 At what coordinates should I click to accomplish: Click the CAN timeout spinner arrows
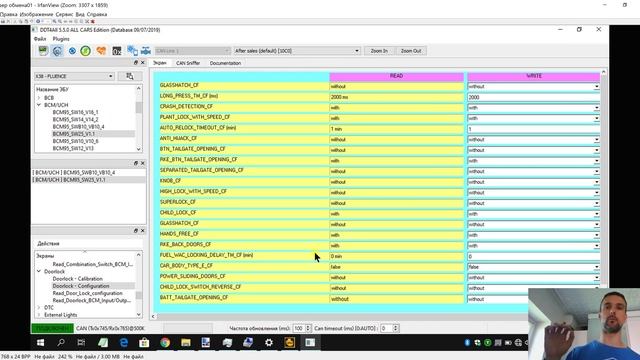click(x=395, y=328)
